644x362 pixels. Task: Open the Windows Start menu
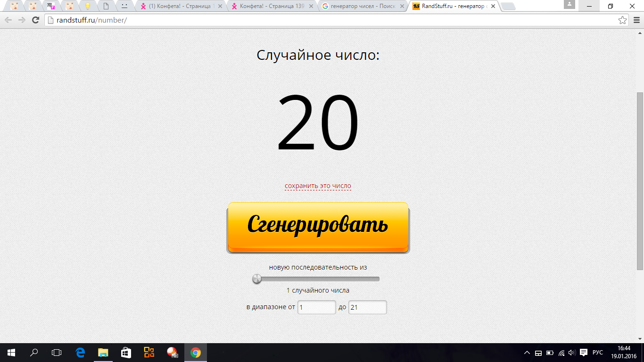click(x=11, y=353)
